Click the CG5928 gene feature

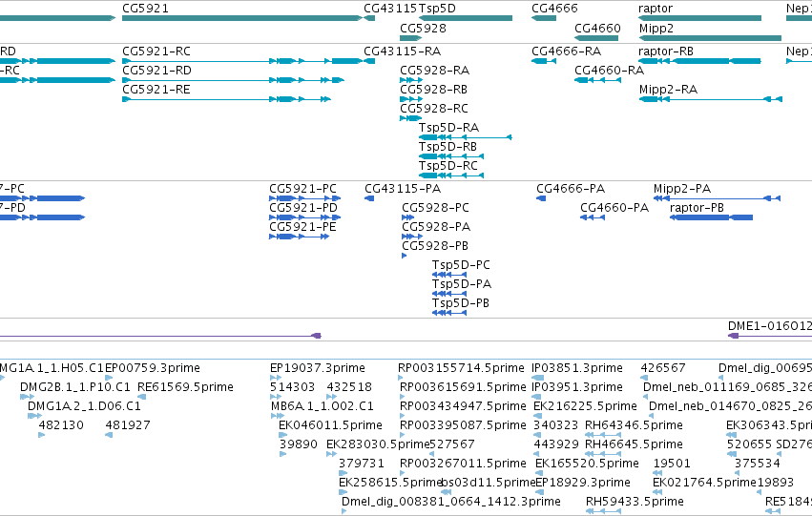[411, 38]
